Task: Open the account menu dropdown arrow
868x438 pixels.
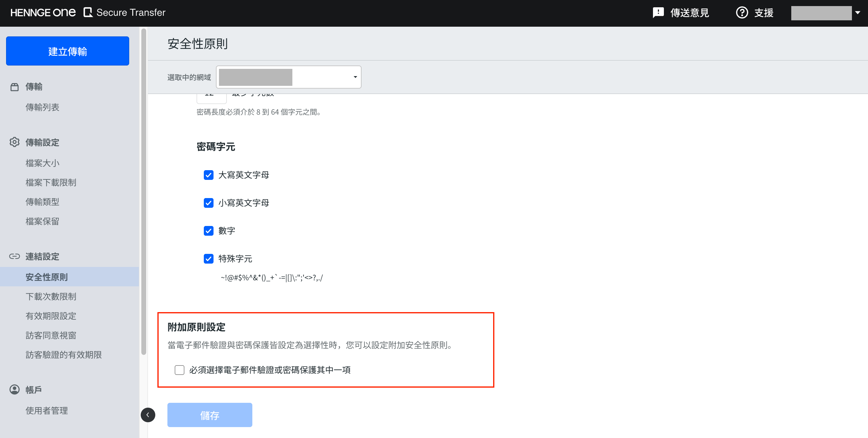Action: pyautogui.click(x=858, y=13)
